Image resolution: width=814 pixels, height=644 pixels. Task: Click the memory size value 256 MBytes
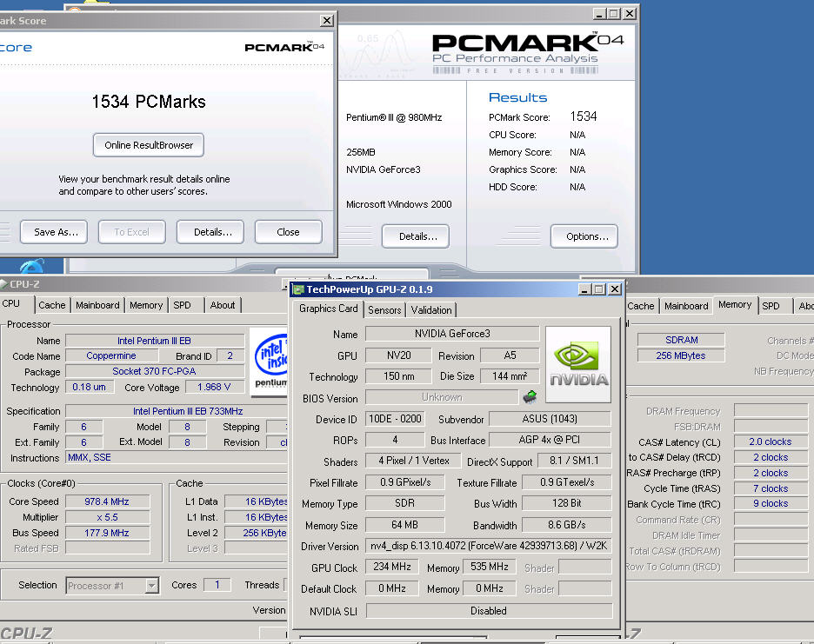(681, 355)
